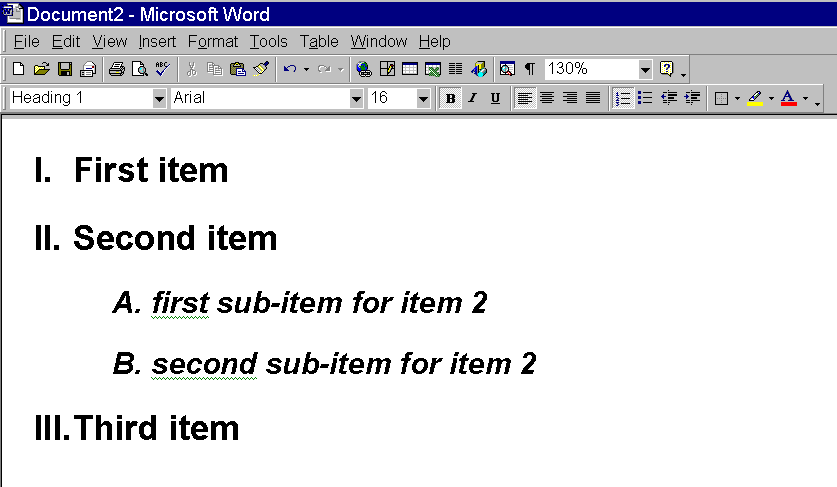This screenshot has height=487, width=837.
Task: Click the Redo arrow icon
Action: coord(324,69)
